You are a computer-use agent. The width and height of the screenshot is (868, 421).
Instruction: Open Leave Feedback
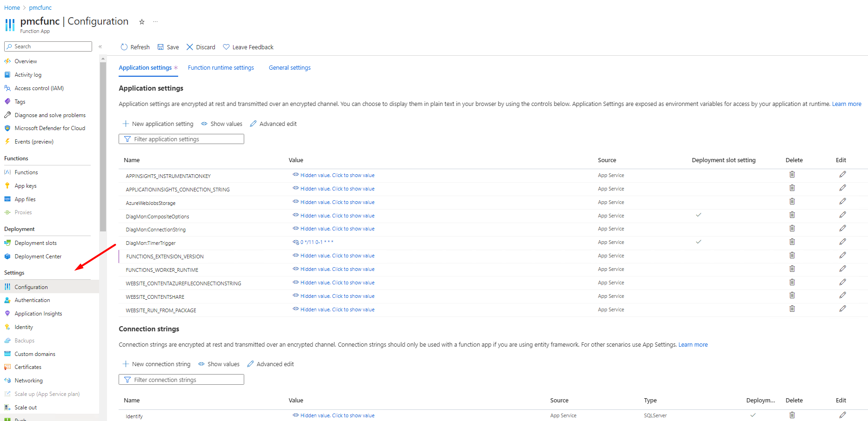(248, 47)
